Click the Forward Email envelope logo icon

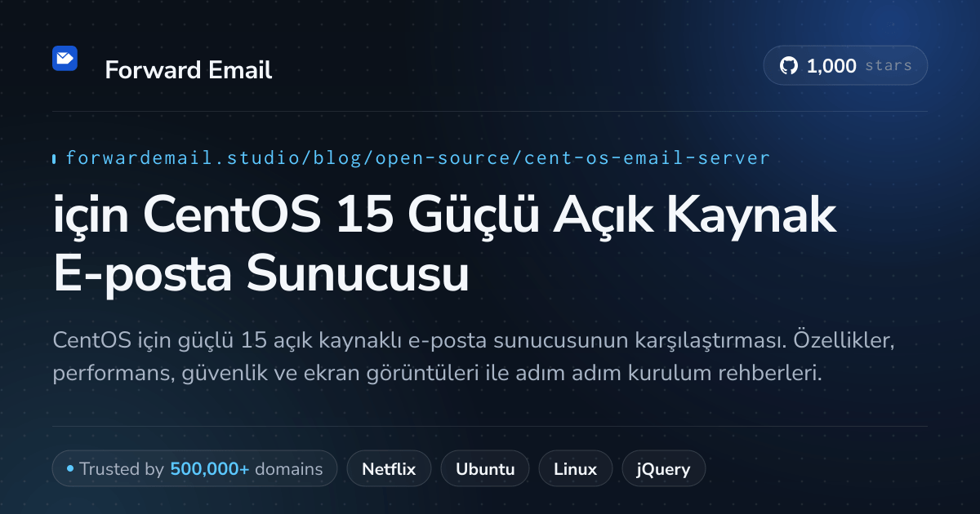tap(65, 59)
